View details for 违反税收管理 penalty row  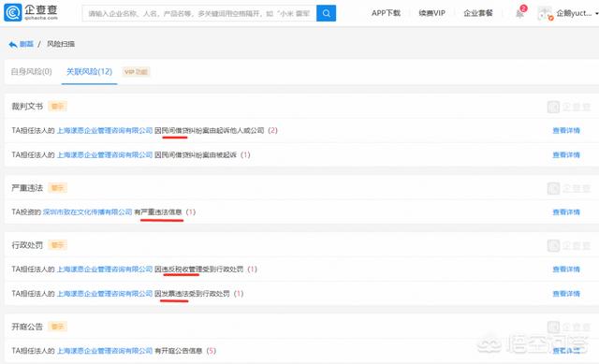pos(566,269)
